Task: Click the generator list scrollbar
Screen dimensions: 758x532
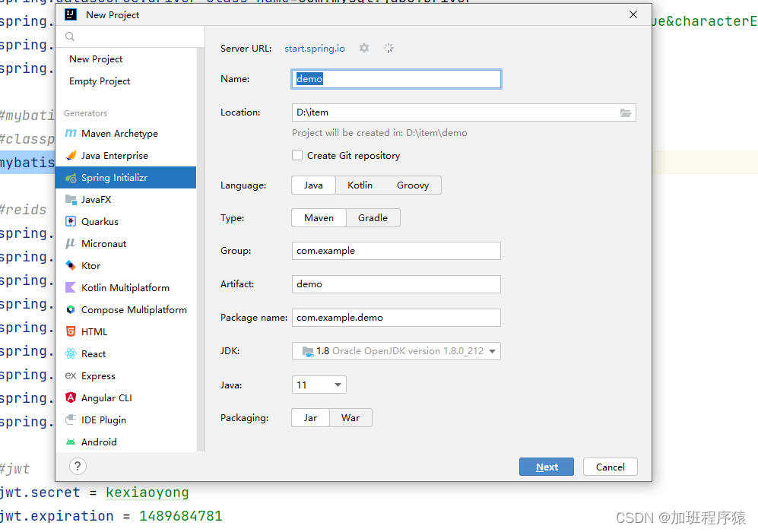Action: pyautogui.click(x=201, y=249)
